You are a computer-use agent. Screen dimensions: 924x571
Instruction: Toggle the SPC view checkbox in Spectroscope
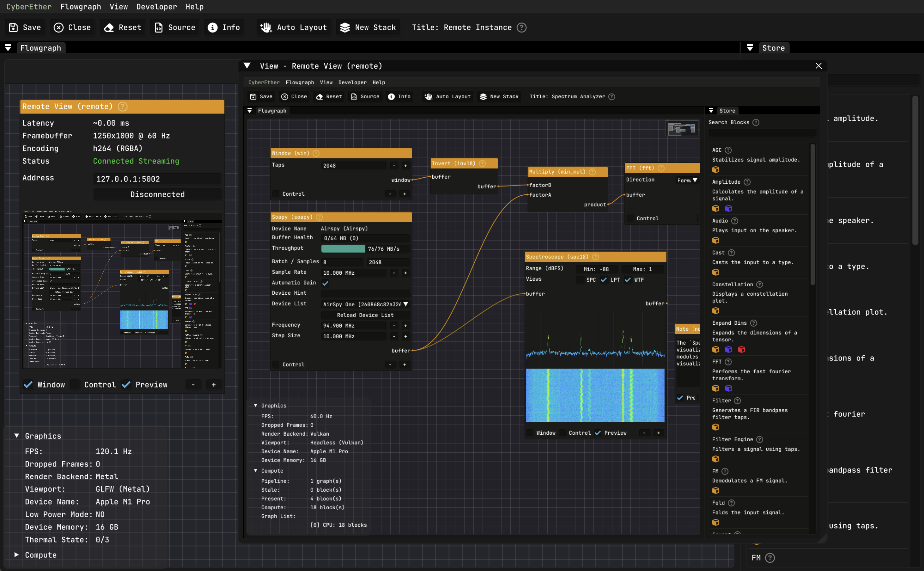click(x=578, y=279)
